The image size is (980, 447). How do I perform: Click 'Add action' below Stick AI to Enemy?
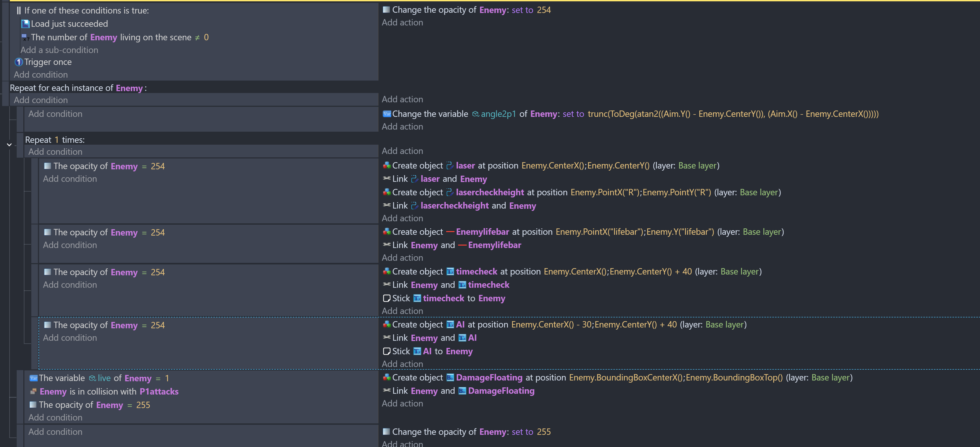[402, 364]
